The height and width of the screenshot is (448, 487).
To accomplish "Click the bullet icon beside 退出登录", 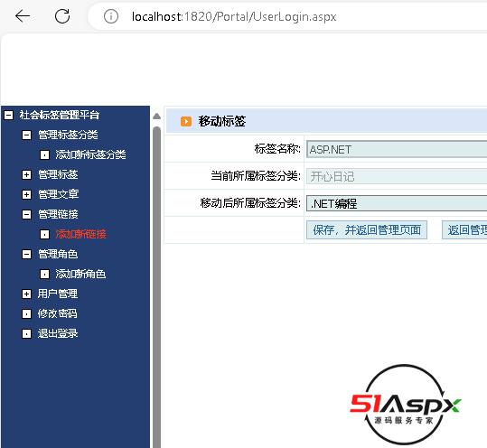I will click(27, 334).
